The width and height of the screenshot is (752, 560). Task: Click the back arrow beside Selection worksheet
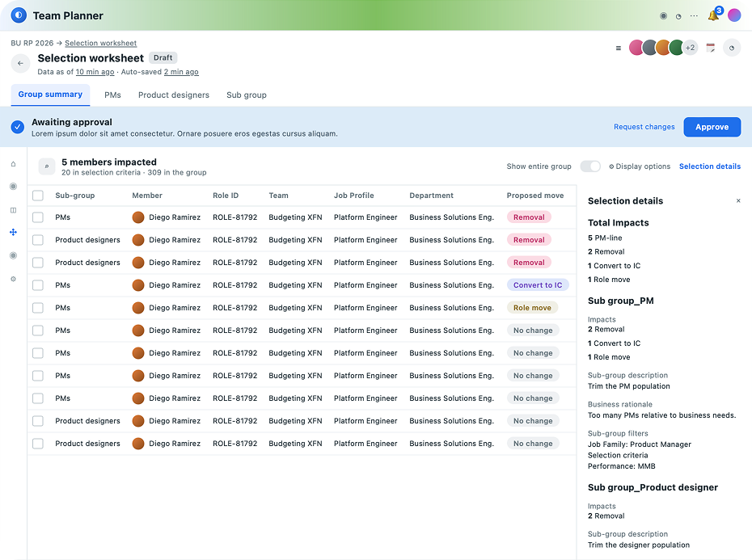click(x=21, y=63)
